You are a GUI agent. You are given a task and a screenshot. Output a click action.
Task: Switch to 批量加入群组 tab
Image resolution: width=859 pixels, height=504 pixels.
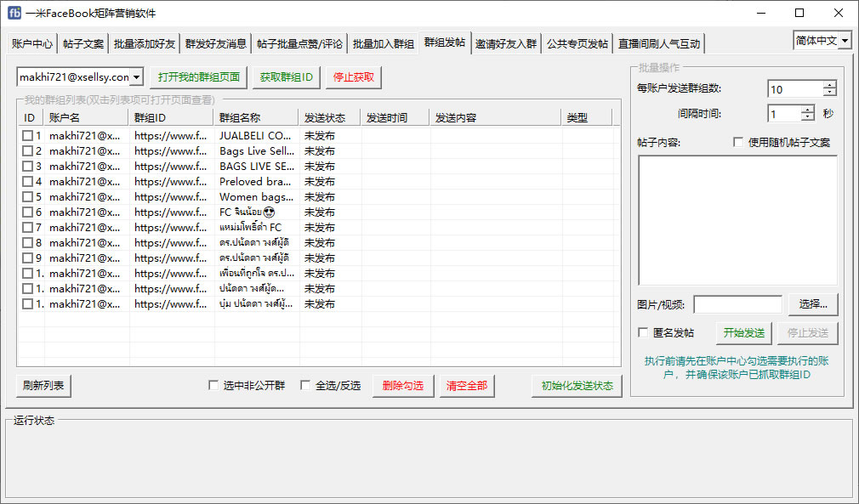383,44
